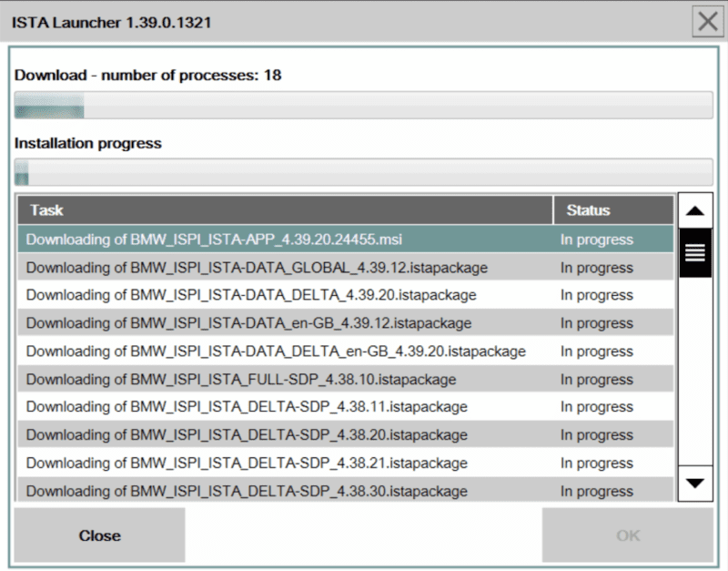Click the Task column header
Viewport: 728px width, 571px height.
pos(285,210)
